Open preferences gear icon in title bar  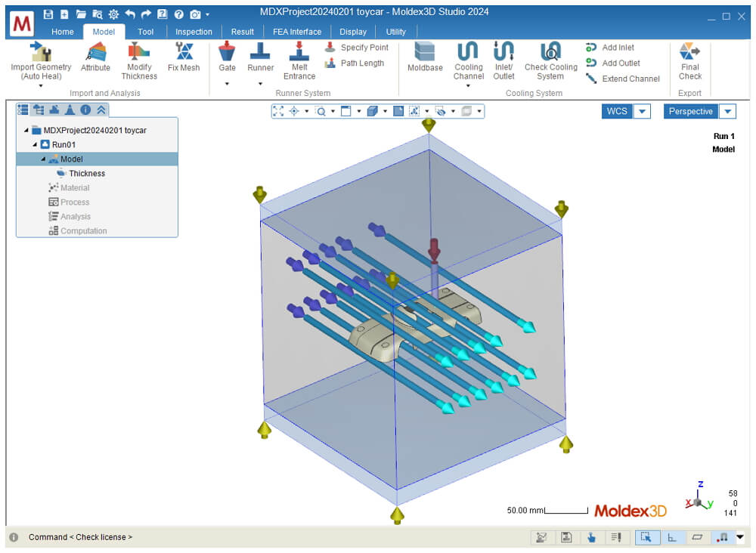point(113,14)
